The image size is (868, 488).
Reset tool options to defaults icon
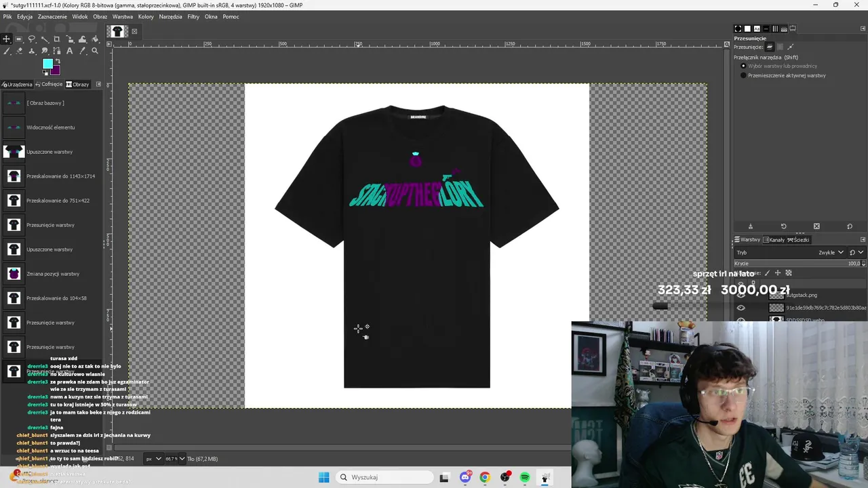pos(850,226)
